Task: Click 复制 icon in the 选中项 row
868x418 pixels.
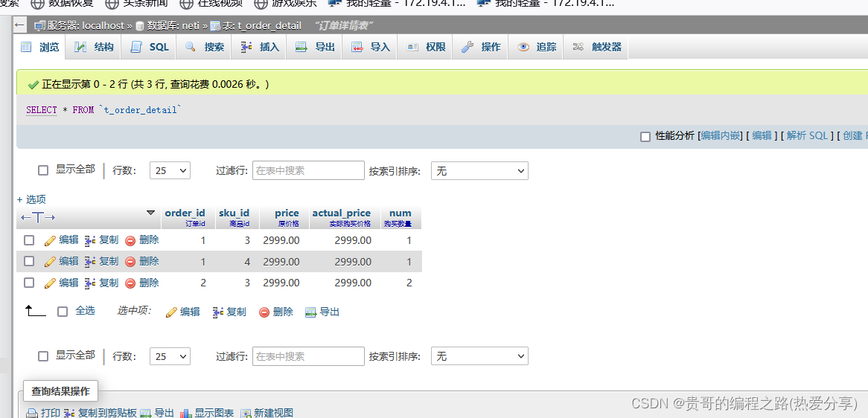Action: pyautogui.click(x=218, y=312)
